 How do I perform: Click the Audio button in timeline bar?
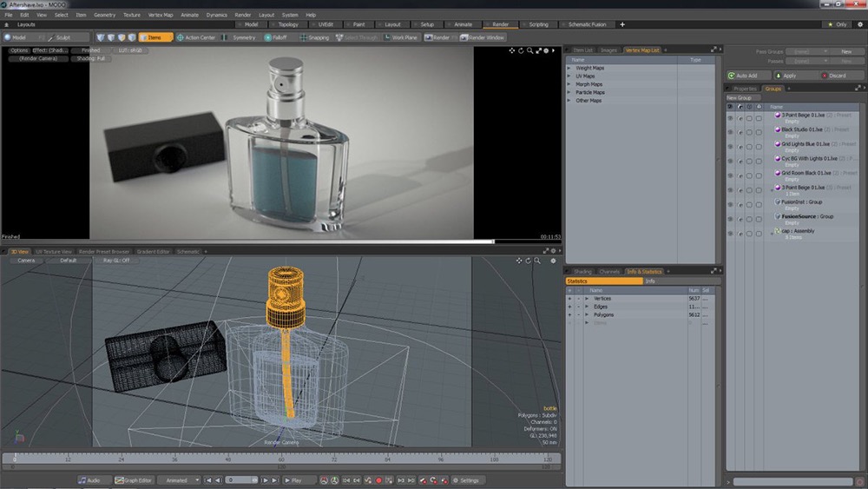coord(89,480)
